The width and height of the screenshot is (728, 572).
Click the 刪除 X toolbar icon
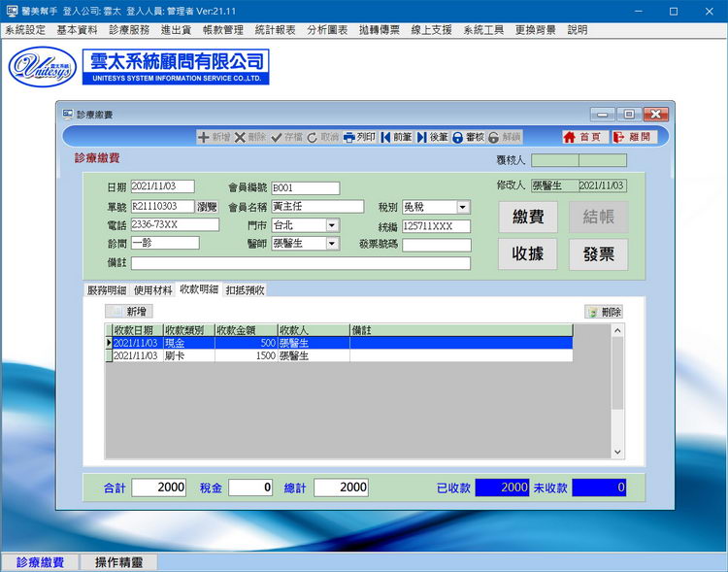250,137
